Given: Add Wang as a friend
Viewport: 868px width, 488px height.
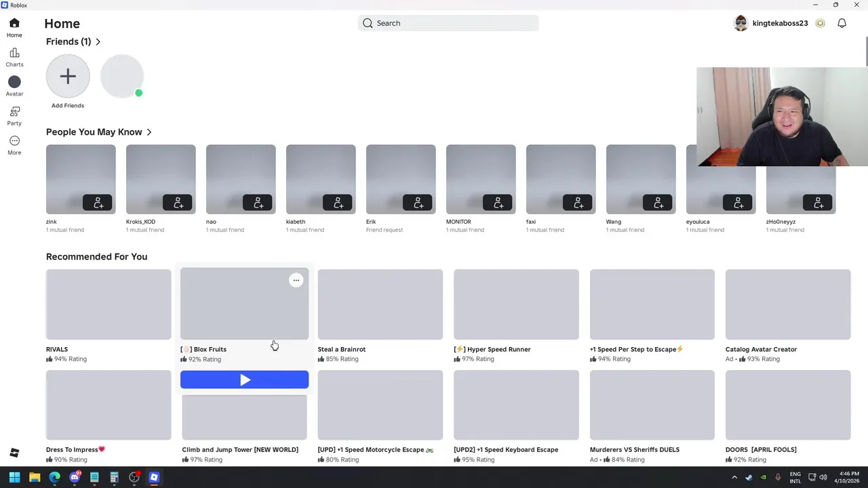Looking at the screenshot, I should (658, 203).
